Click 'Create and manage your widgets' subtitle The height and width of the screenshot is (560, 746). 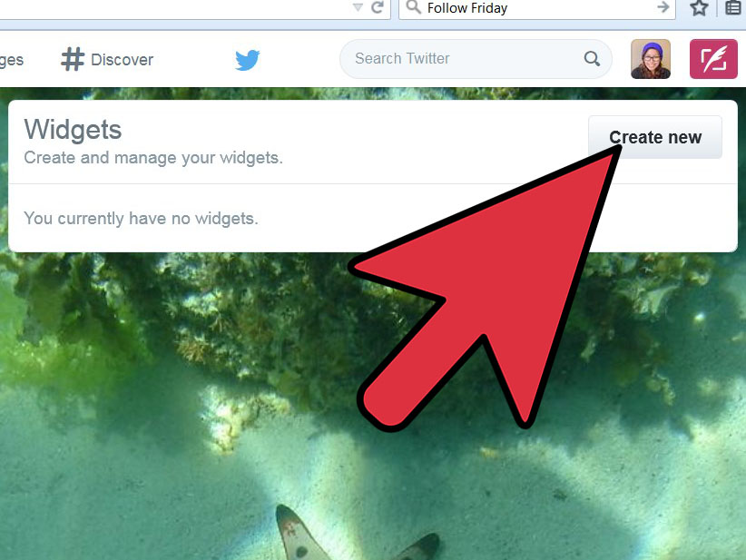pyautogui.click(x=153, y=158)
